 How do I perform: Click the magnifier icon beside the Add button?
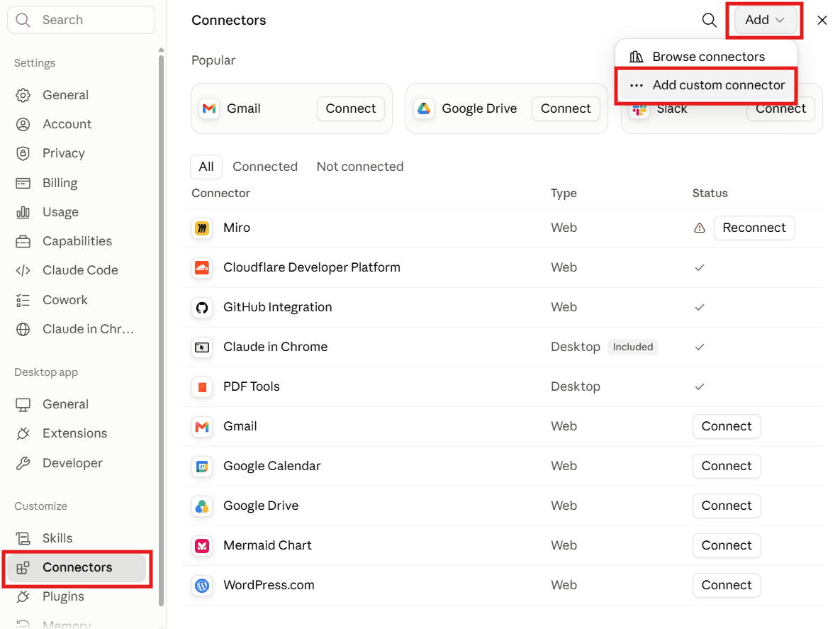coord(710,21)
